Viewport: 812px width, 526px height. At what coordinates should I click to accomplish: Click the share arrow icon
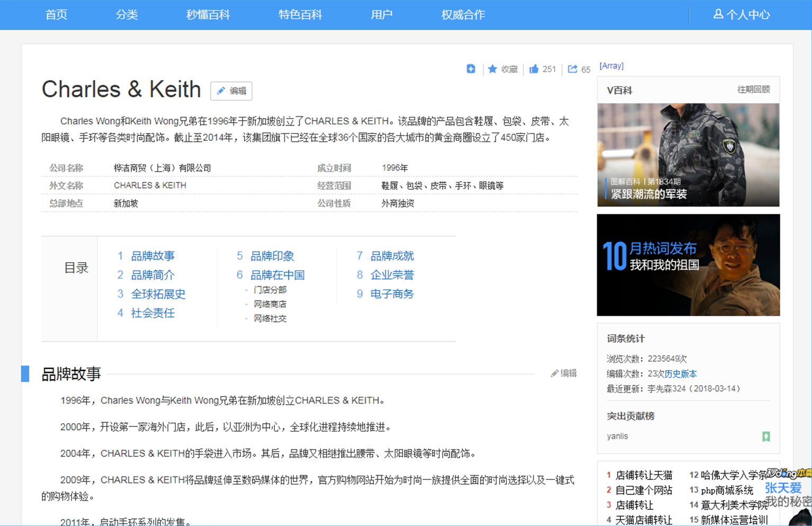tap(573, 69)
